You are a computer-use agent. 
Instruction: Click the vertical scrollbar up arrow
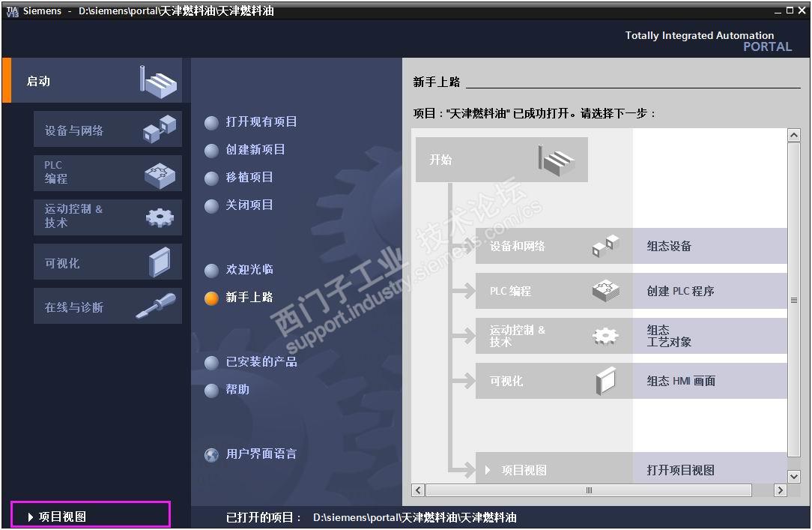pyautogui.click(x=793, y=135)
